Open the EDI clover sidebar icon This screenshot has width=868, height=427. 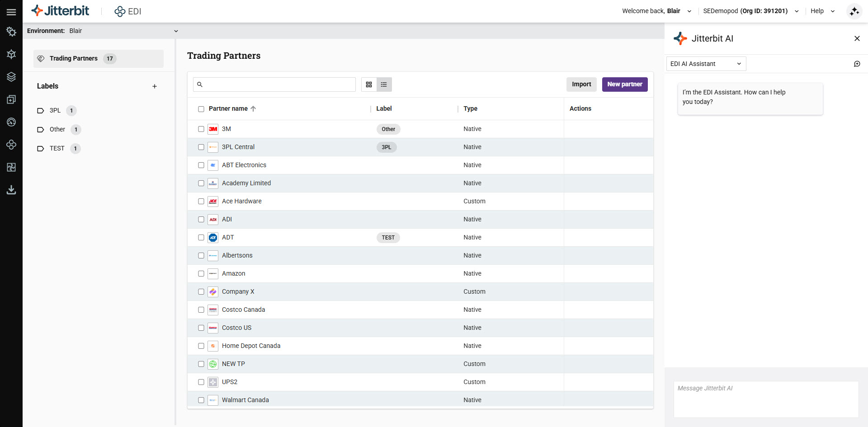11,145
